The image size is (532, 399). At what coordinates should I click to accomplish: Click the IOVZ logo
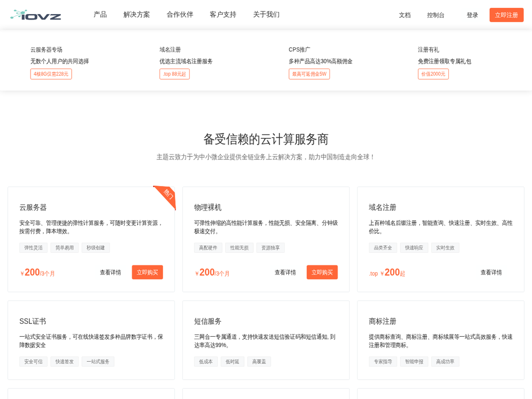click(x=36, y=15)
